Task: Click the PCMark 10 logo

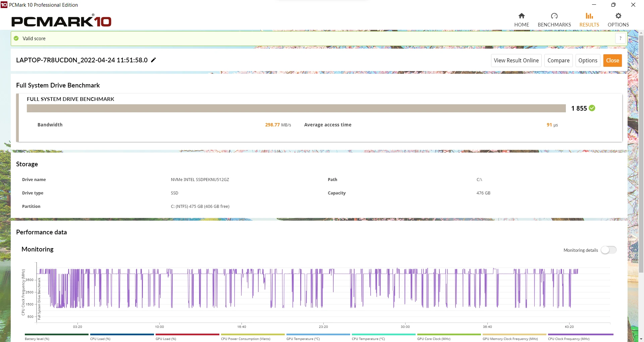Action: point(61,21)
